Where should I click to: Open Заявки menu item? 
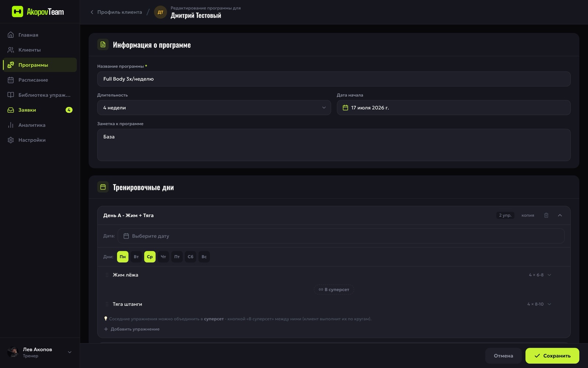(40, 110)
